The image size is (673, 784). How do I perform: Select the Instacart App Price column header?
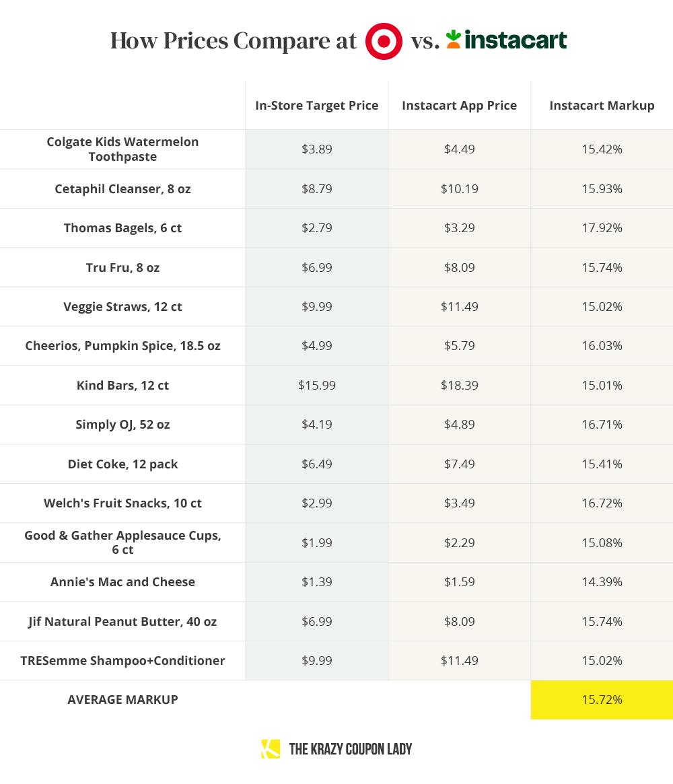pyautogui.click(x=459, y=106)
